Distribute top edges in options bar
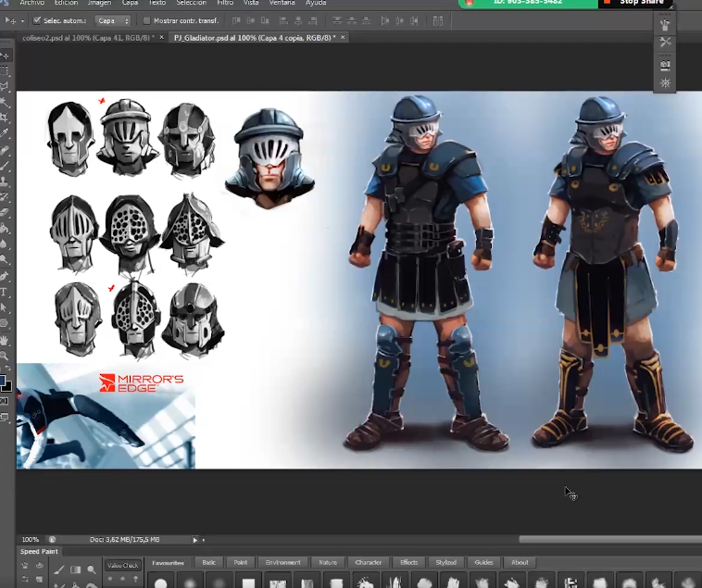Viewport: 702px width, 588px height. (x=337, y=20)
